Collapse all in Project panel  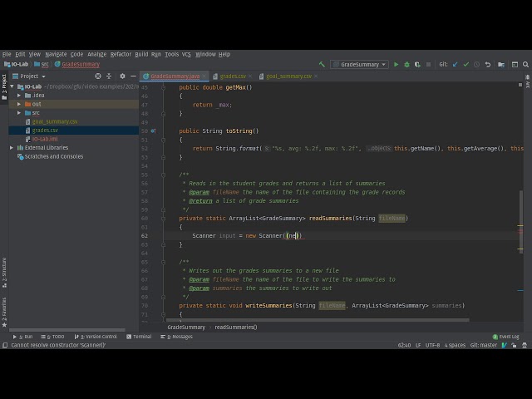pyautogui.click(x=109, y=76)
